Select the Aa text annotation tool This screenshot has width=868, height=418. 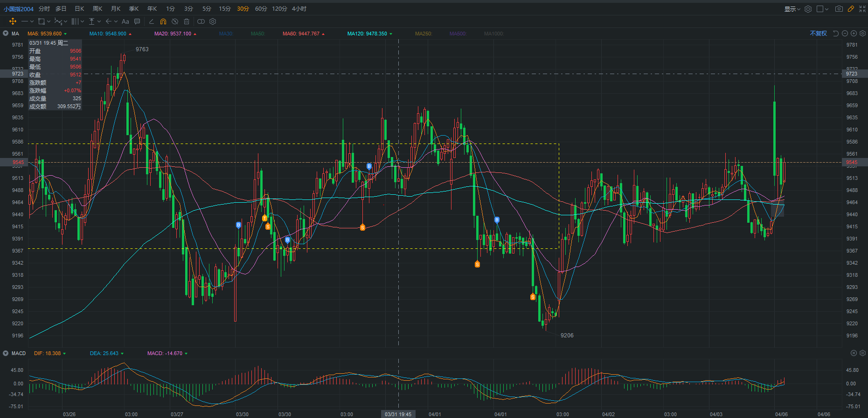coord(125,21)
